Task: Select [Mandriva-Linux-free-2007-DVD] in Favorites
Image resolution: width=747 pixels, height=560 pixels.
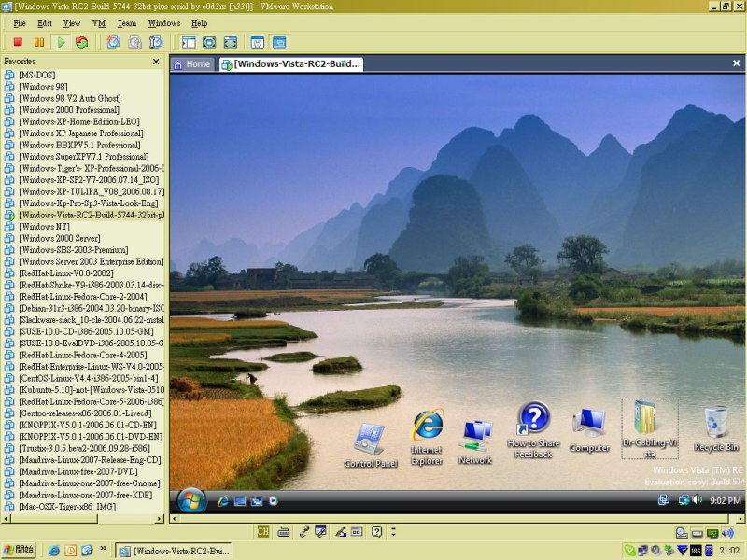Action: pyautogui.click(x=78, y=471)
